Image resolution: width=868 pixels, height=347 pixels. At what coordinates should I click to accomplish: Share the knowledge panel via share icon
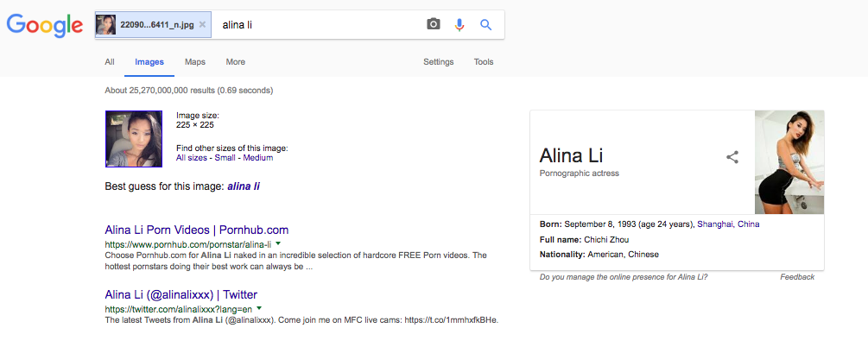(732, 157)
